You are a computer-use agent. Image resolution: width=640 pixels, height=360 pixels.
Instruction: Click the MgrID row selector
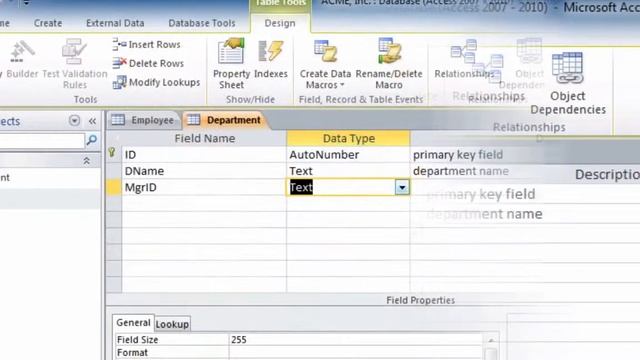[113, 187]
